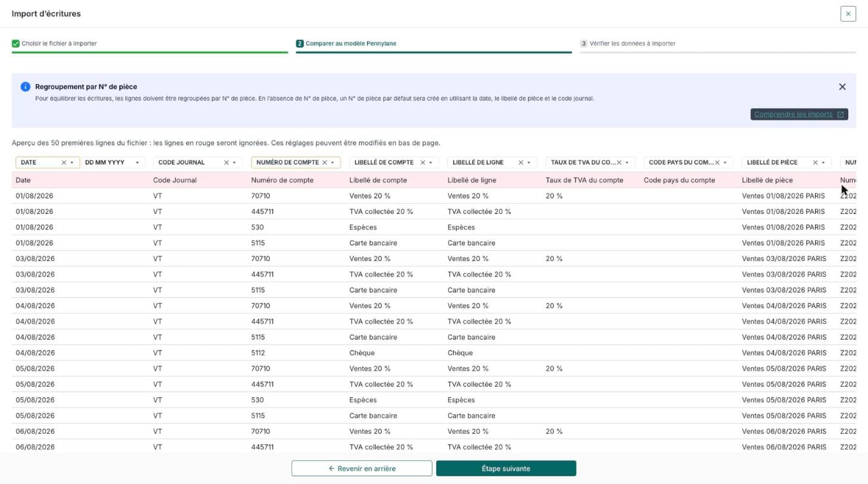This screenshot has height=484, width=868.
Task: Clear the NUMÉRO DE COMPTE mapping X icon
Action: tap(325, 163)
